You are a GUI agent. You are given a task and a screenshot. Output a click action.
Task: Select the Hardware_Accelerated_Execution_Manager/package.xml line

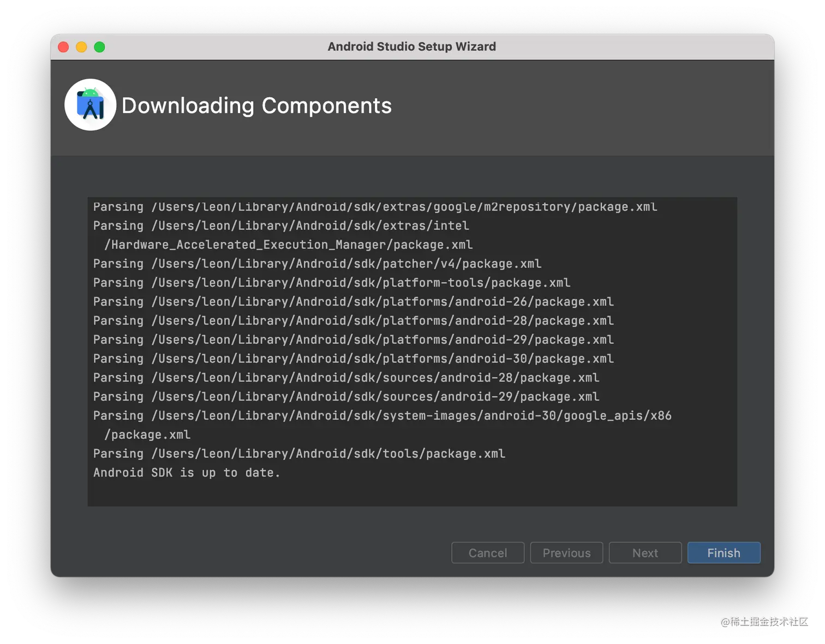click(289, 245)
